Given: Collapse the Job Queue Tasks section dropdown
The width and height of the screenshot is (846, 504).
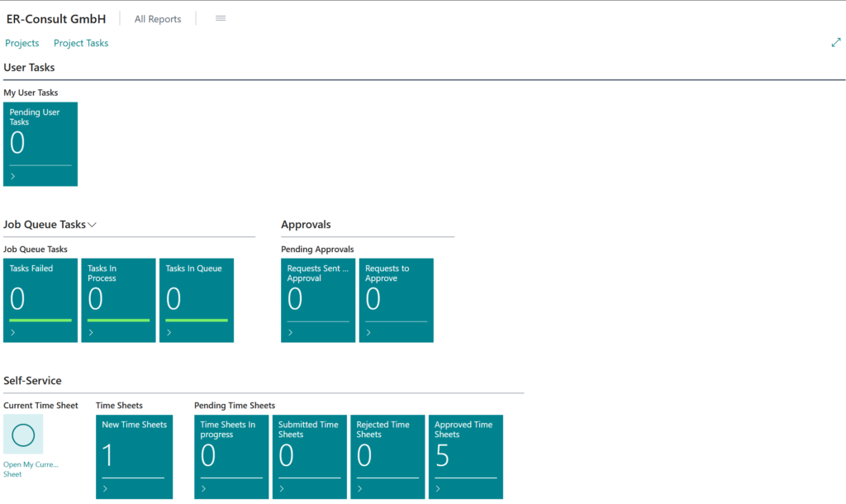Looking at the screenshot, I should point(93,225).
